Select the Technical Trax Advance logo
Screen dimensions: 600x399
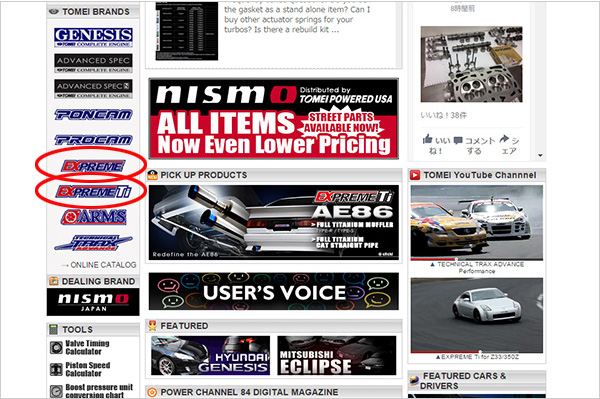click(93, 243)
